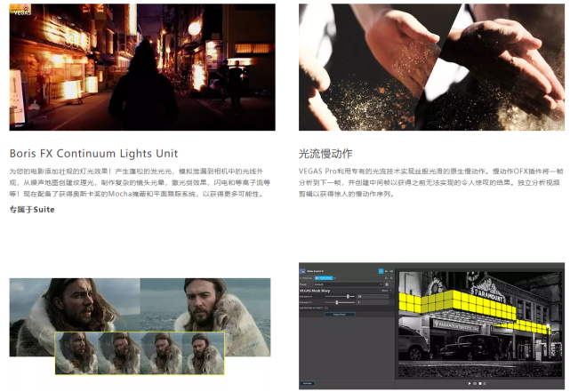Viewport: 570px width, 392px height.
Task: Click the Reset Mesh button
Action: point(340,315)
